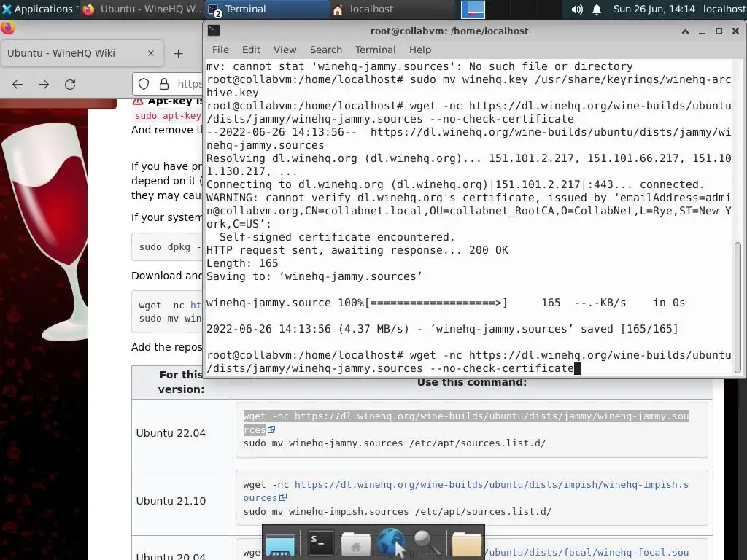Select the Ubuntu - WineHQ Wiki browser tab

click(x=82, y=53)
